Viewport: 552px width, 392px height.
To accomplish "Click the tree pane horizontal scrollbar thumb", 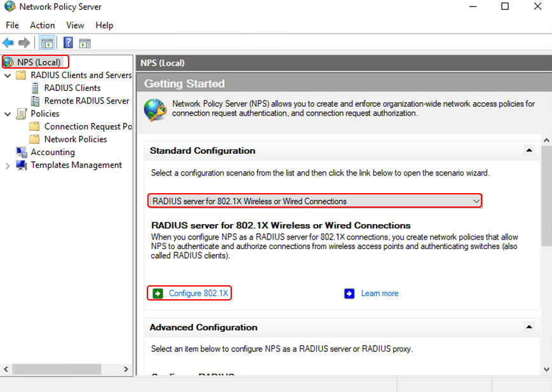I will 57,369.
